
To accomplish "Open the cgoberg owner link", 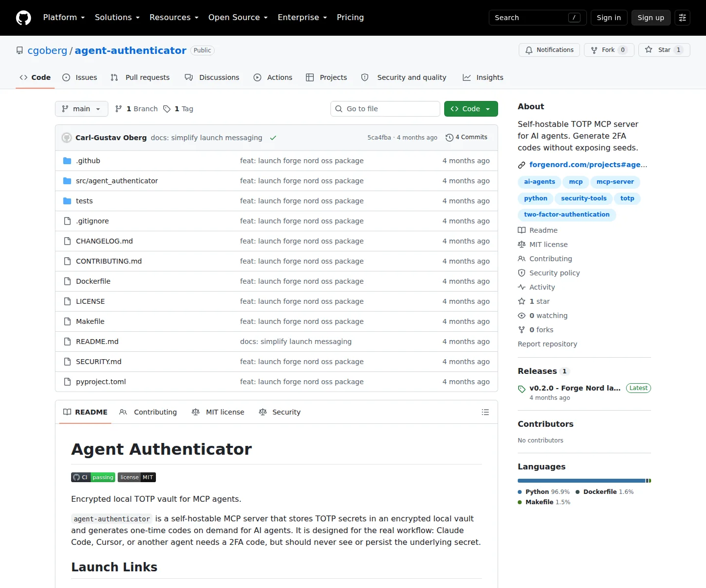I will coord(47,50).
